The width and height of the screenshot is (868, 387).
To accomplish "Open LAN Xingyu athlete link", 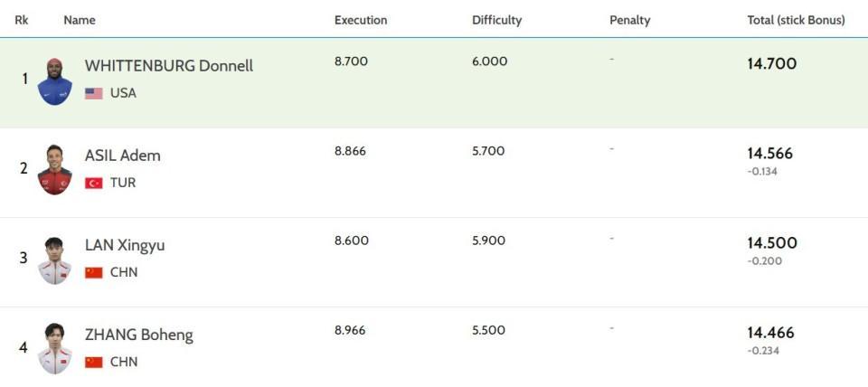I will (125, 245).
